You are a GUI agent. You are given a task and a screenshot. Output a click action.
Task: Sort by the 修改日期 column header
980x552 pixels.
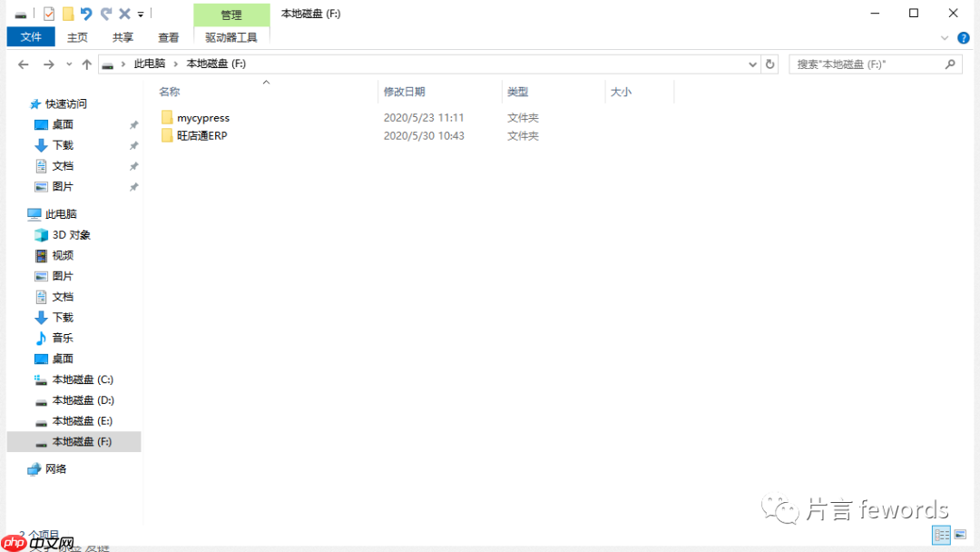click(405, 92)
